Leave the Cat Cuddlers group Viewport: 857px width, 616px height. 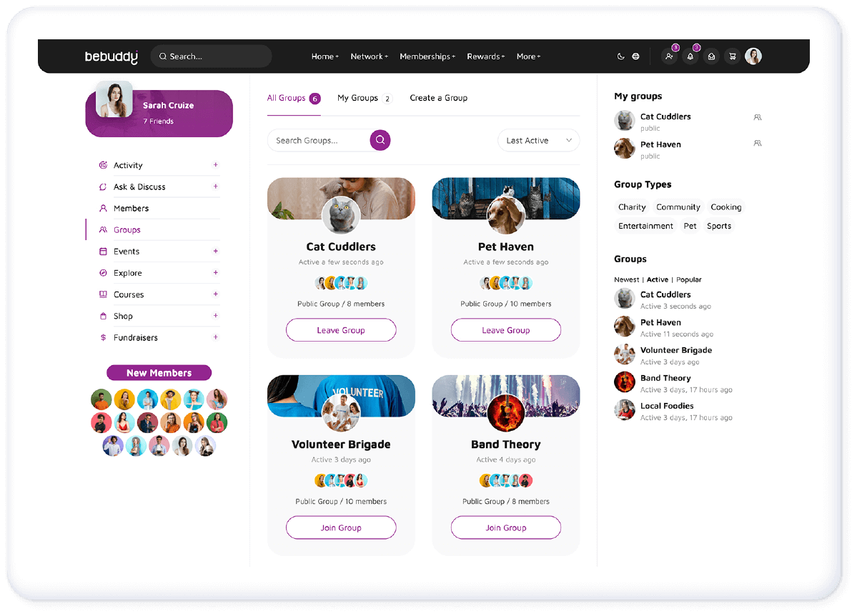(341, 330)
